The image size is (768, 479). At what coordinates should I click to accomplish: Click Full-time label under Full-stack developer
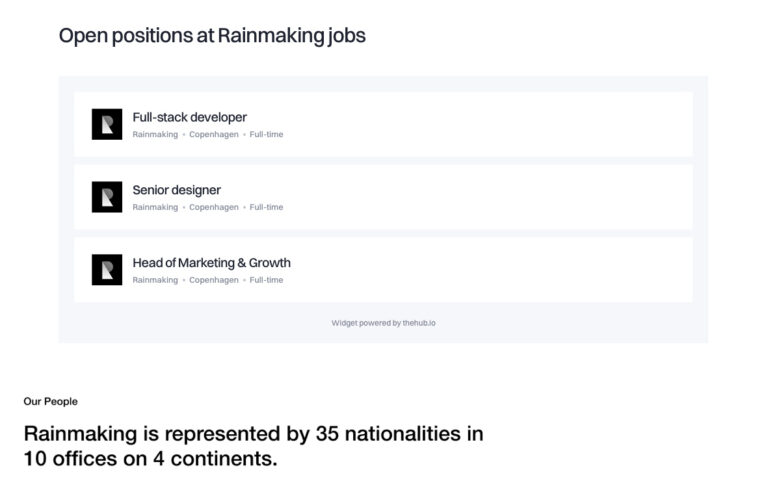266,134
